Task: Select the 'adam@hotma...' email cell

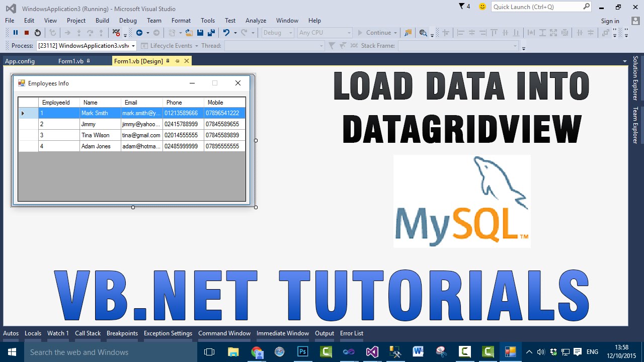Action: [x=142, y=146]
